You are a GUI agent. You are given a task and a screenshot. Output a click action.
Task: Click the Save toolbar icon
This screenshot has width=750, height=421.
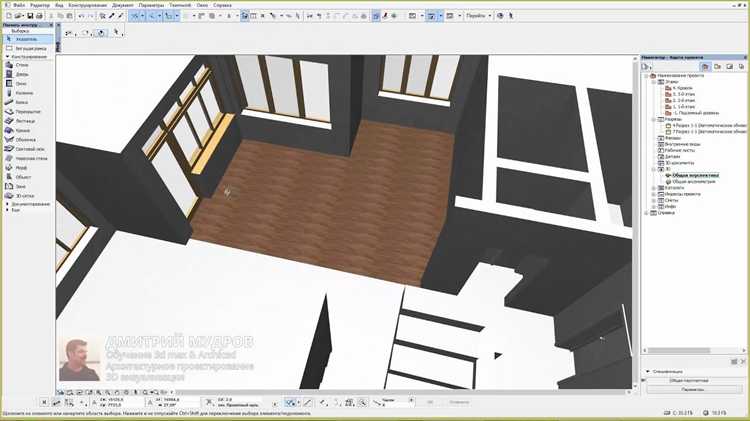click(30, 16)
